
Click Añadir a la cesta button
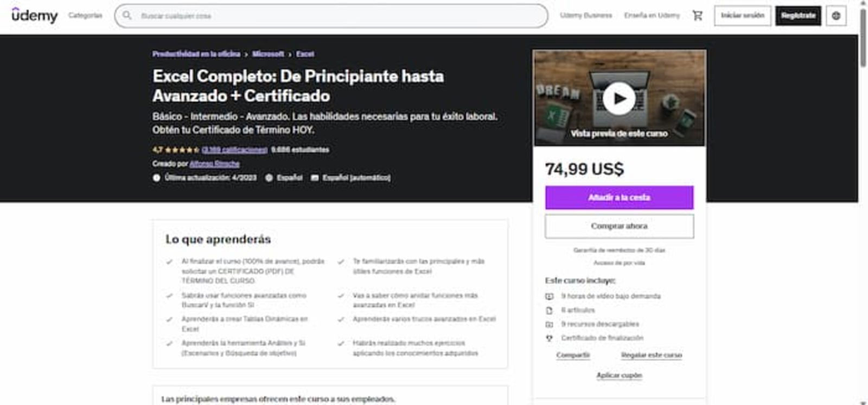pos(619,198)
